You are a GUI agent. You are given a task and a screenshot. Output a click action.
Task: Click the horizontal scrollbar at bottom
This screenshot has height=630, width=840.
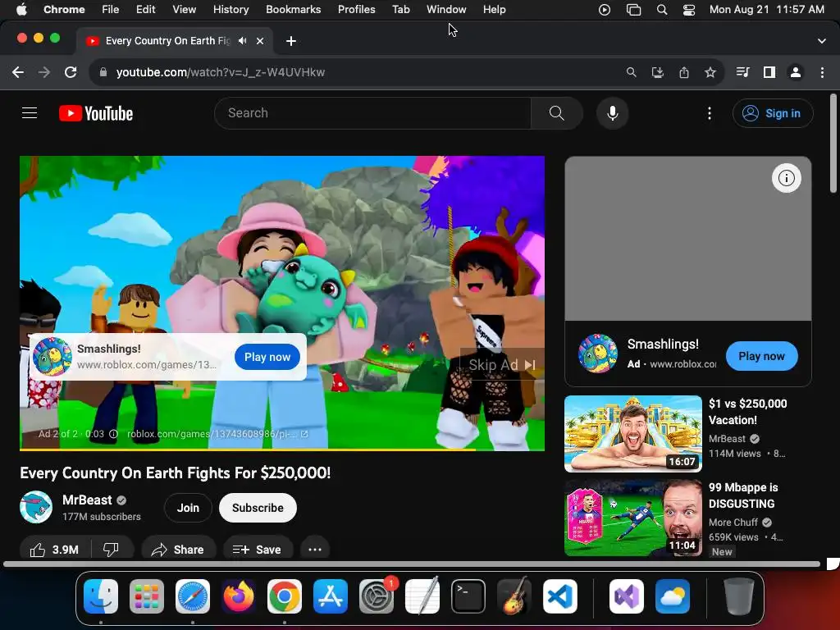412,564
